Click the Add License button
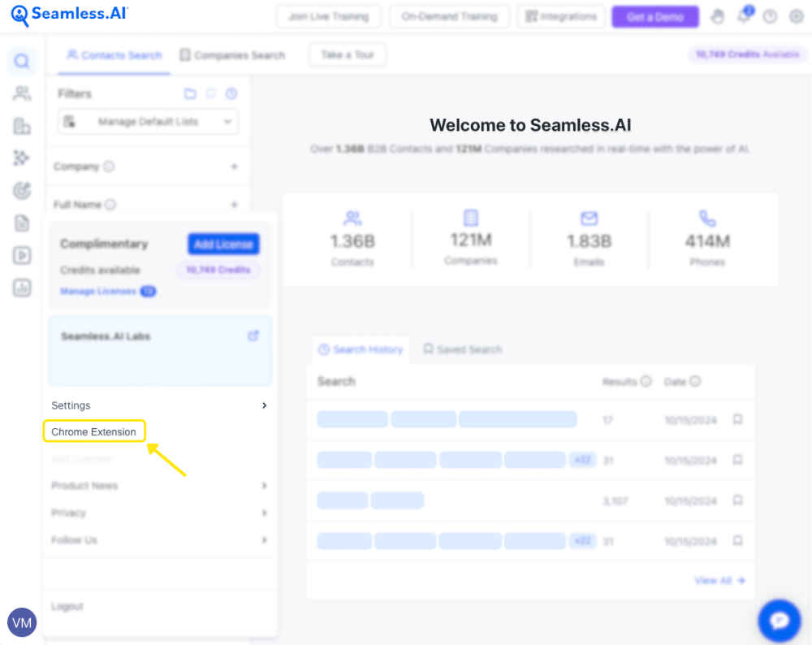 coord(223,244)
